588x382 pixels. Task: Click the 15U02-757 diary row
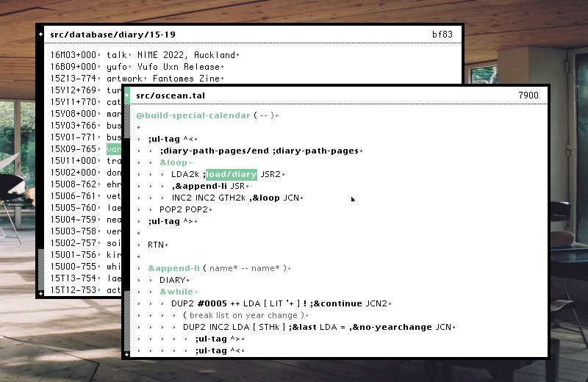pos(85,243)
